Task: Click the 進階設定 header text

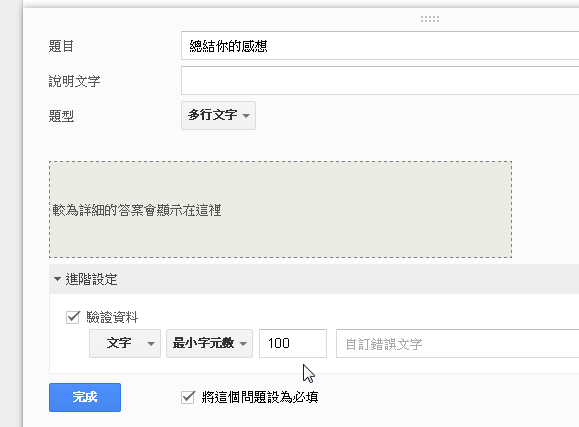Action: click(92, 279)
